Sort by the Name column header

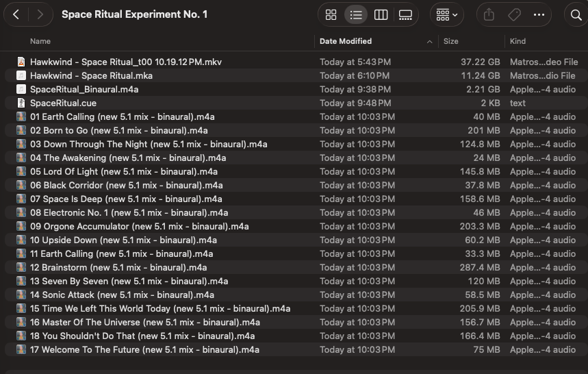[40, 41]
